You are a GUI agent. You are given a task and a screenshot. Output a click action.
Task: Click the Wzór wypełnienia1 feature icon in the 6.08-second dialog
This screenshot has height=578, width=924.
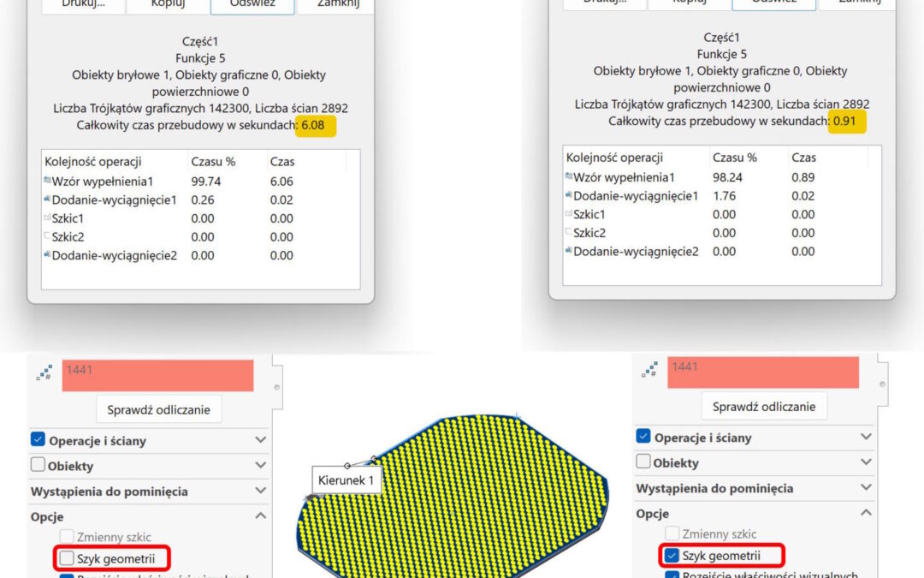[x=47, y=181]
